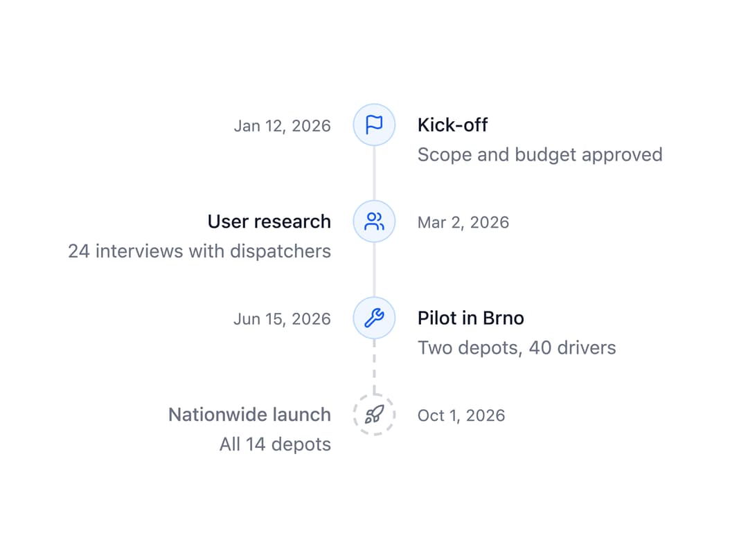Image resolution: width=748 pixels, height=560 pixels.
Task: Click the Mar 2, 2026 date
Action: point(463,223)
